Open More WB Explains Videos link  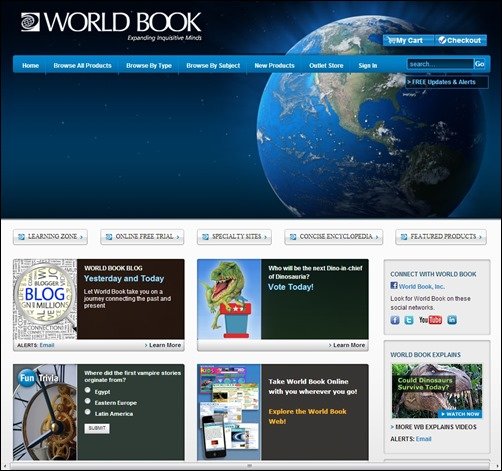tap(433, 427)
